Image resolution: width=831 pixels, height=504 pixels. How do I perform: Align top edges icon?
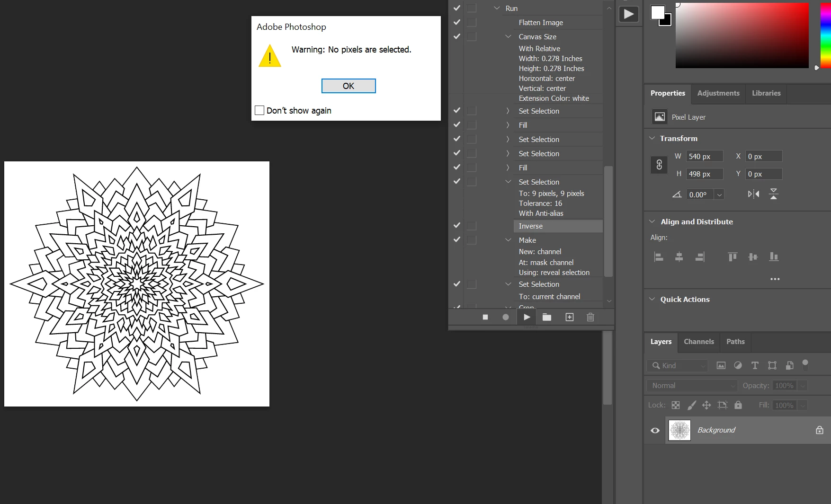(x=733, y=257)
